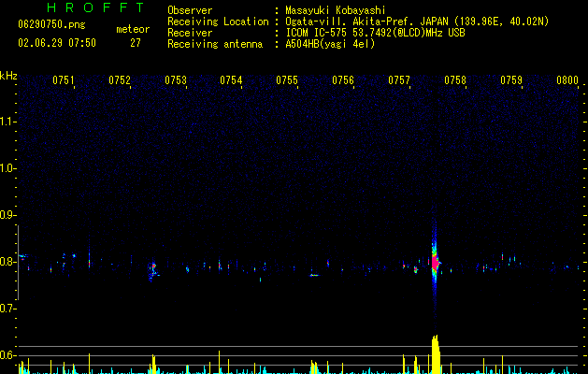Click the 1.1 kHz axis label
Screen dimensions: 588x374
tap(7, 122)
